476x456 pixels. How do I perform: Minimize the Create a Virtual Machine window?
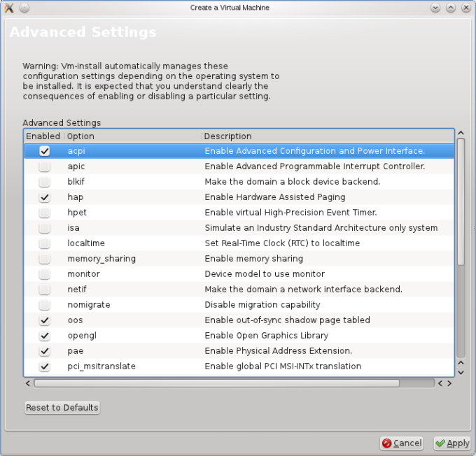point(435,8)
